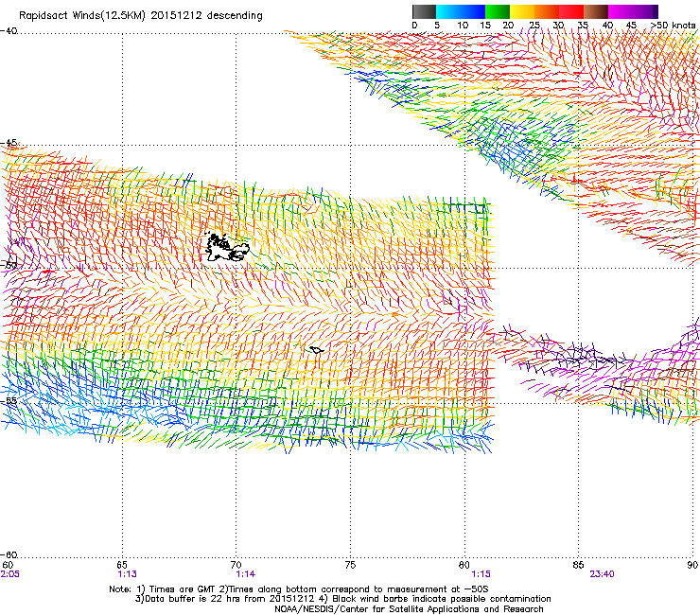
Task: Click the green 15-20 knots legend segment
Action: (498, 11)
